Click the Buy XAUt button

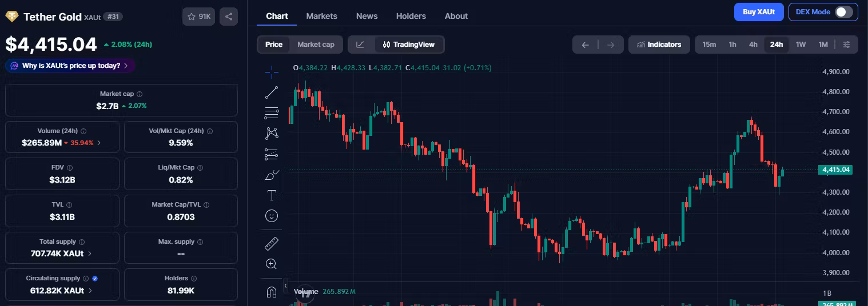pyautogui.click(x=758, y=12)
